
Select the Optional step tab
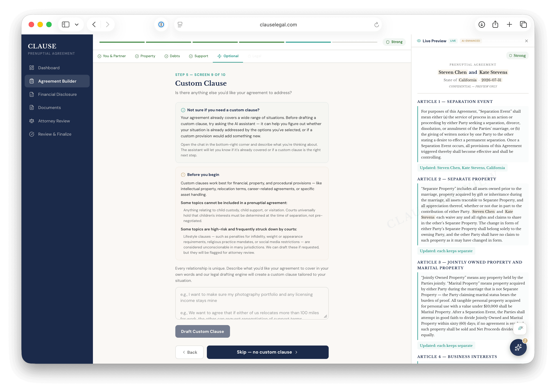[x=228, y=56]
